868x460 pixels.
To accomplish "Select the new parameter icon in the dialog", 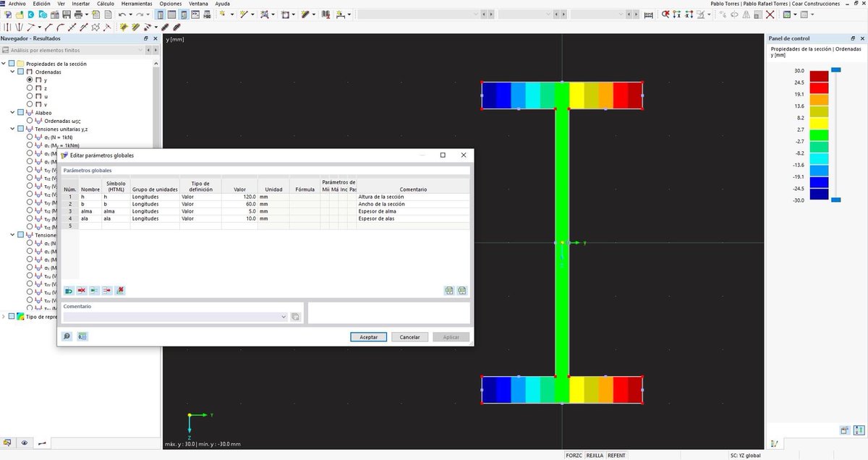I will (68, 291).
